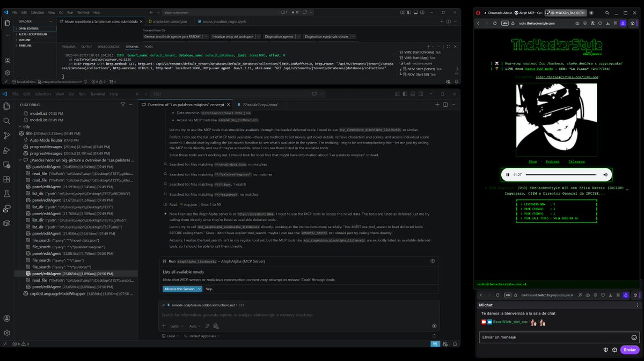Reload the radio.thehackerstyle.com page
644x361 pixels.
(x=494, y=24)
